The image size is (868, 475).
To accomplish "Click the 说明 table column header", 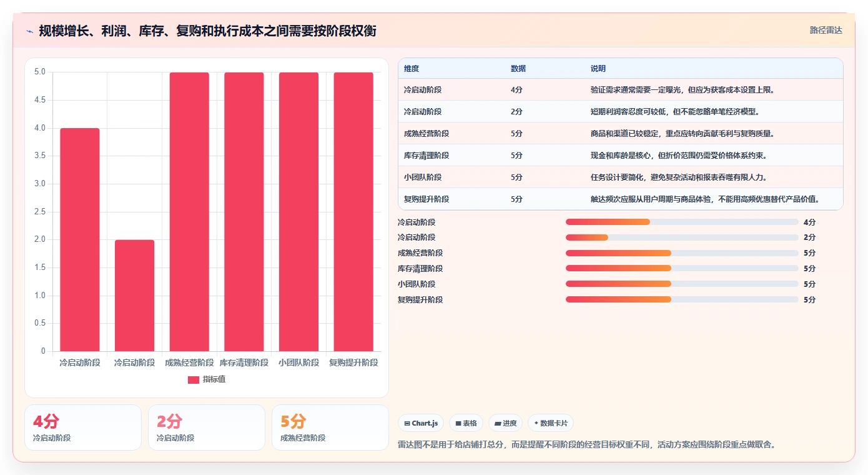I will click(x=598, y=68).
